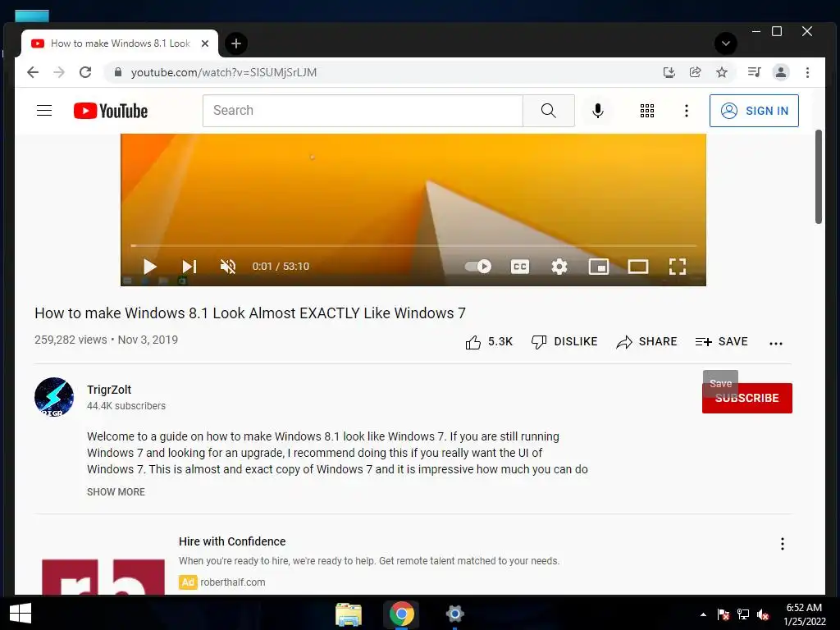Dislike this video
840x630 pixels.
564,342
